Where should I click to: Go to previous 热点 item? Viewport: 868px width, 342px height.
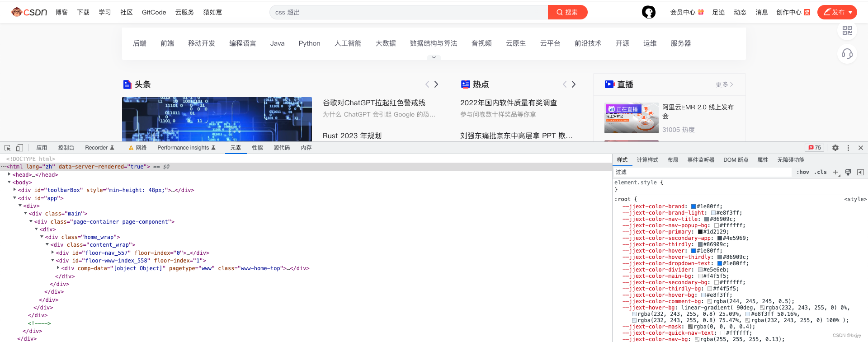pos(565,84)
